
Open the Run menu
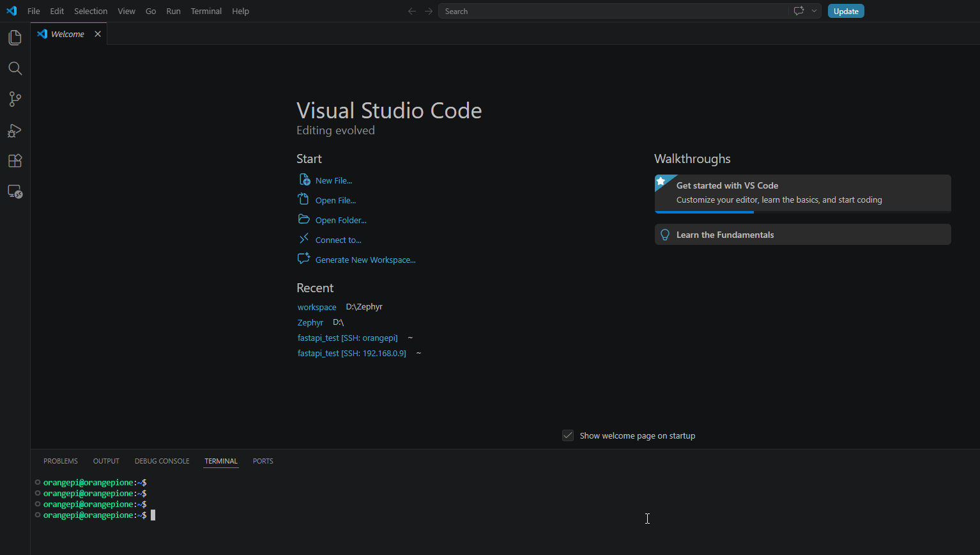pyautogui.click(x=173, y=11)
